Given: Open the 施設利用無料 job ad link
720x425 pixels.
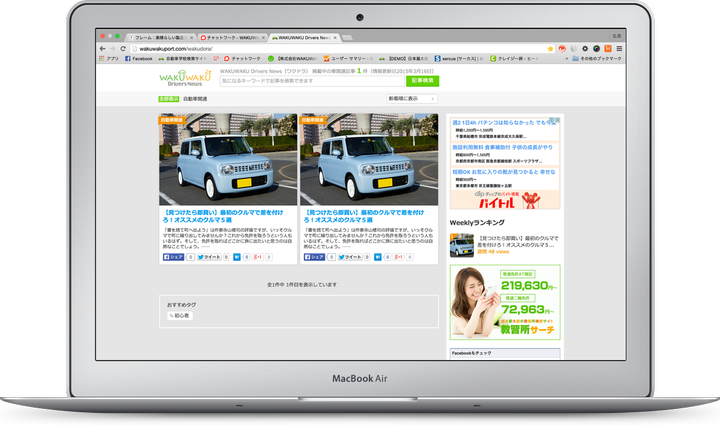Looking at the screenshot, I should (x=502, y=147).
